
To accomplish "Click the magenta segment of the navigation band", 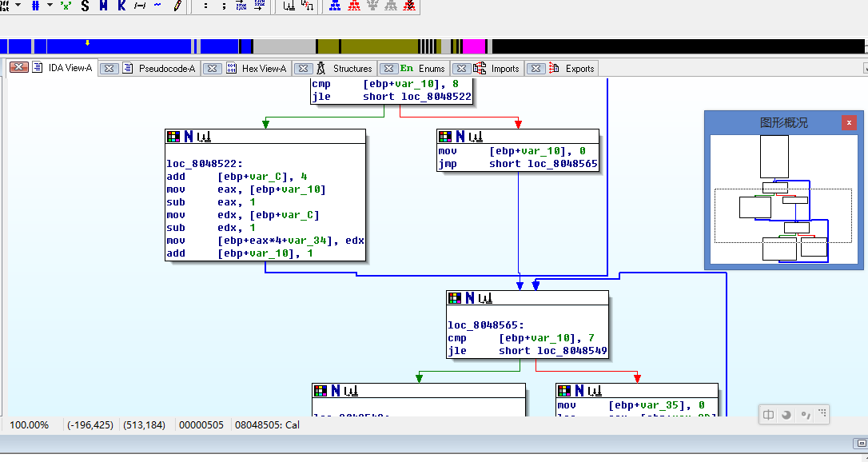I will tap(474, 46).
